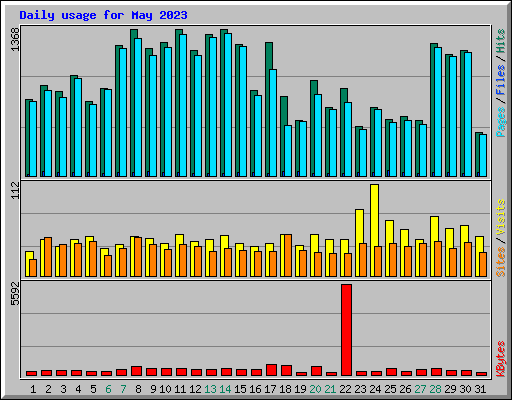Screen dimensions: 512x400
Task: Click the Hits legend label
Action: pos(501,41)
